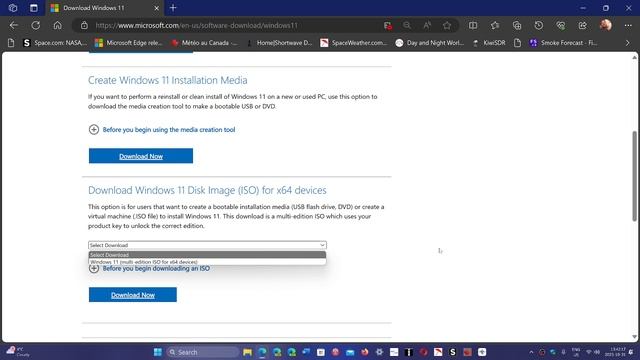Open Settings gear from taskbar

click(x=379, y=352)
